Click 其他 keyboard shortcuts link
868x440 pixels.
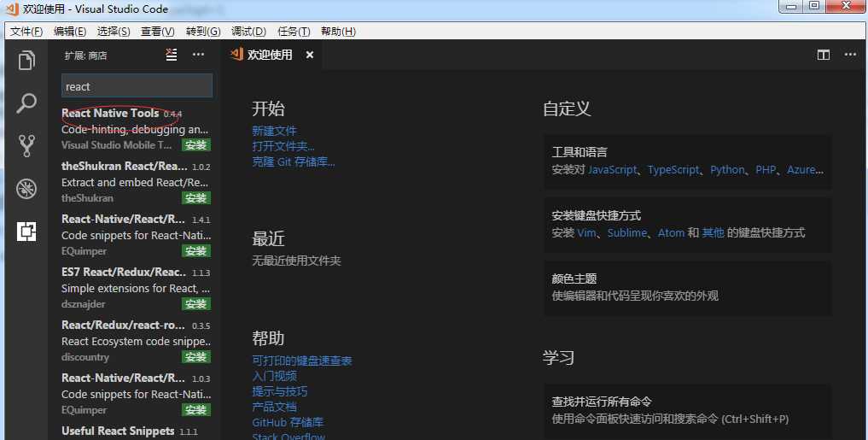(x=713, y=232)
